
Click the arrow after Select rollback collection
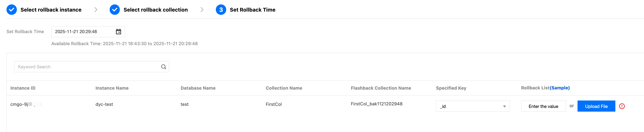coord(202,10)
